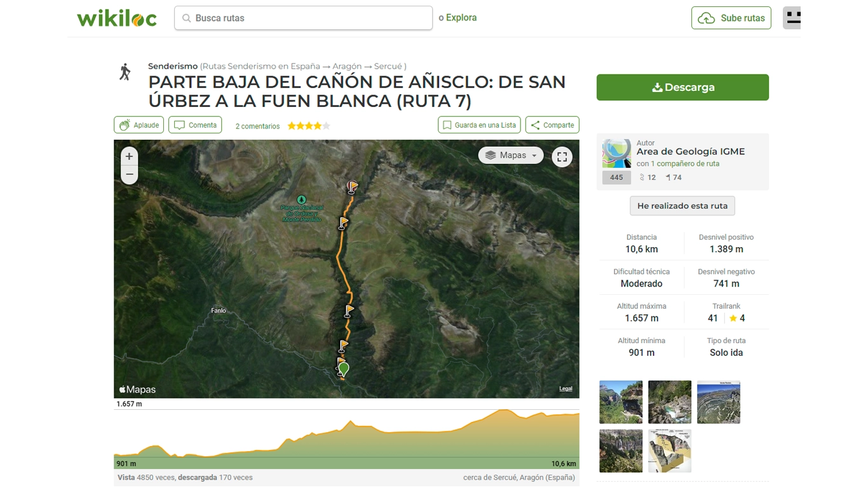Click Guarda en una Lista bookmark button
The image size is (868, 488).
click(479, 125)
